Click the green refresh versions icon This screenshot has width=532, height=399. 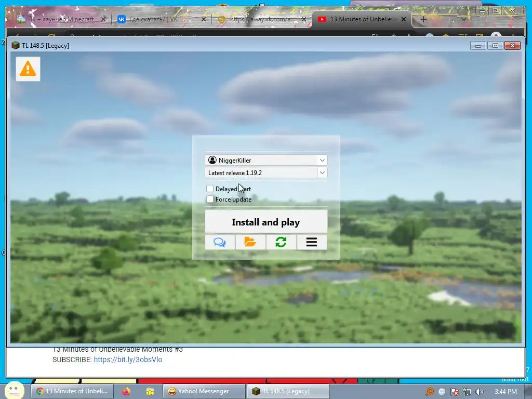(281, 242)
